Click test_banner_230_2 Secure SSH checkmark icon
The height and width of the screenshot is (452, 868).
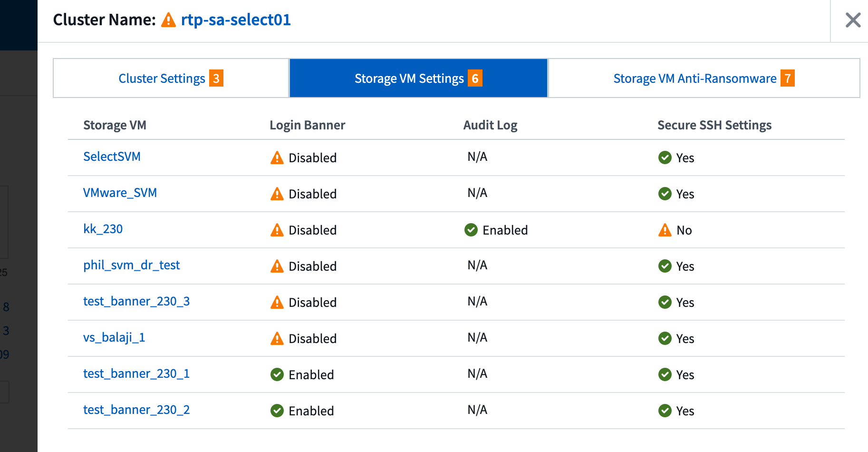(x=665, y=411)
